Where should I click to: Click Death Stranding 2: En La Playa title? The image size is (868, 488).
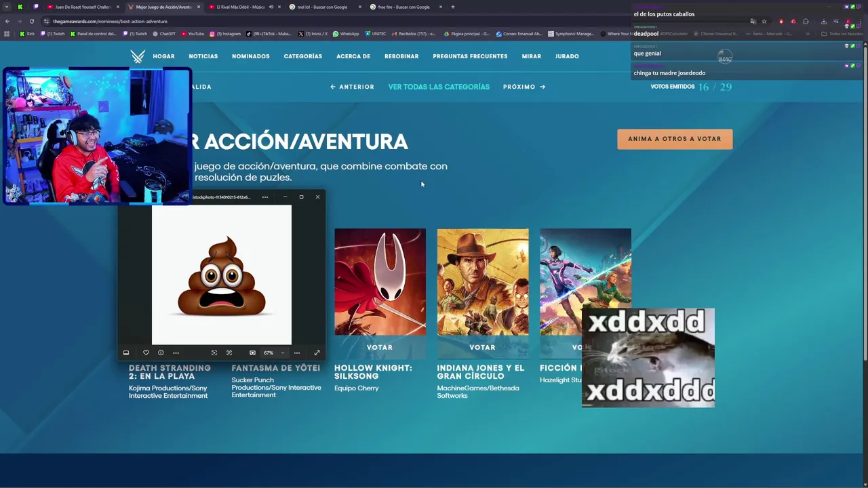[170, 372]
